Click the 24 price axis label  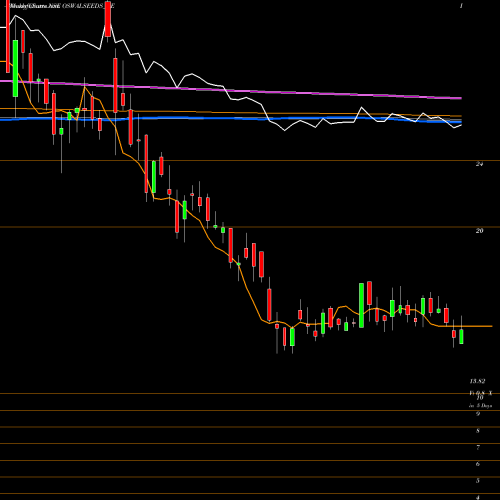point(479,164)
